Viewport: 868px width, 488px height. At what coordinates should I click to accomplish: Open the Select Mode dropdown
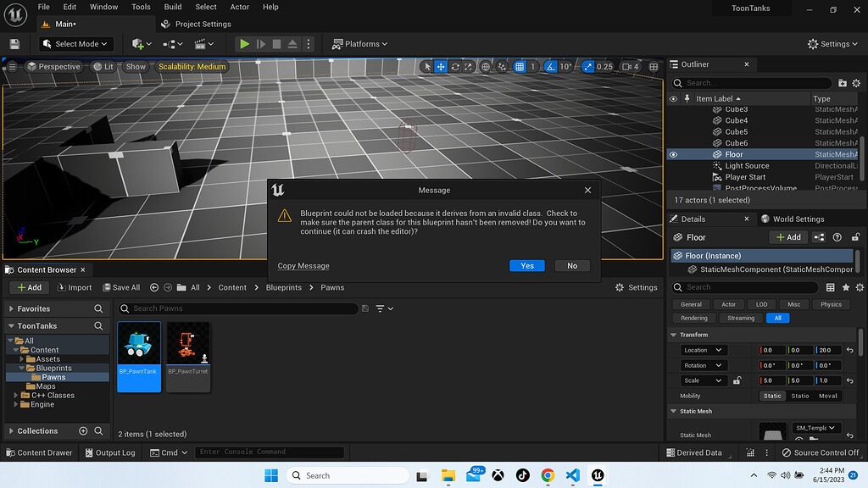75,43
